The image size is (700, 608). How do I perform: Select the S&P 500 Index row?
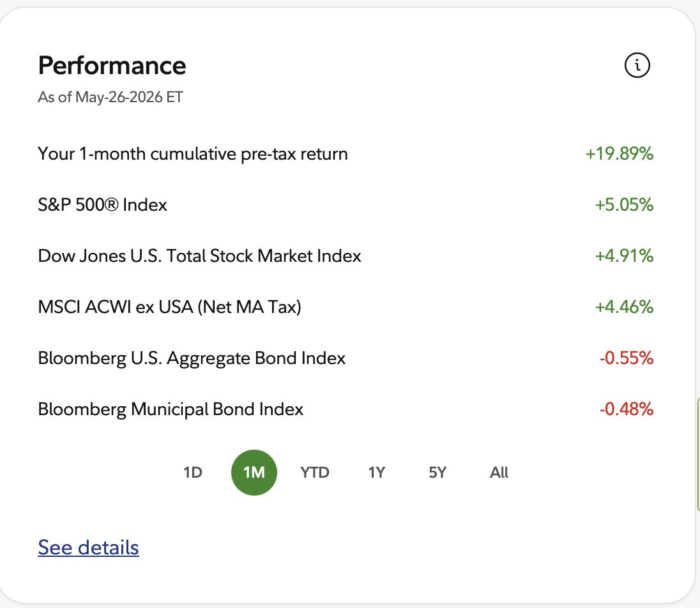tap(346, 205)
